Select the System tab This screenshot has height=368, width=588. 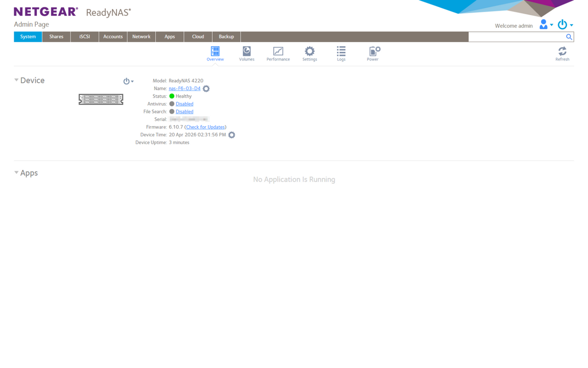click(28, 37)
